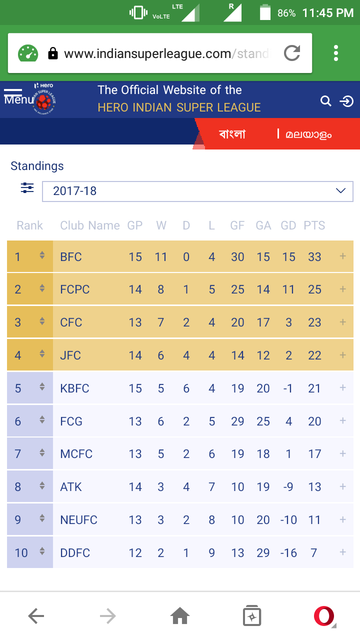Open the tabs bookmark icon
This screenshot has width=360, height=640.
(x=252, y=616)
